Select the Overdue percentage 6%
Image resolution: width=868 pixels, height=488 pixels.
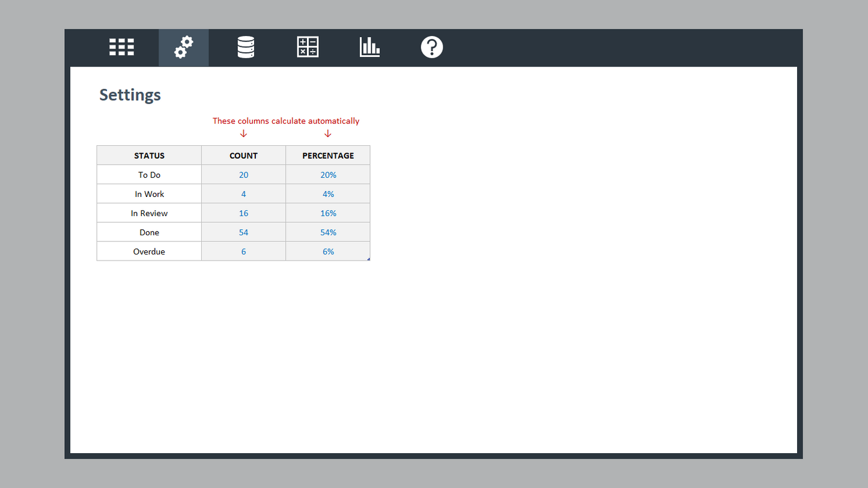point(328,252)
